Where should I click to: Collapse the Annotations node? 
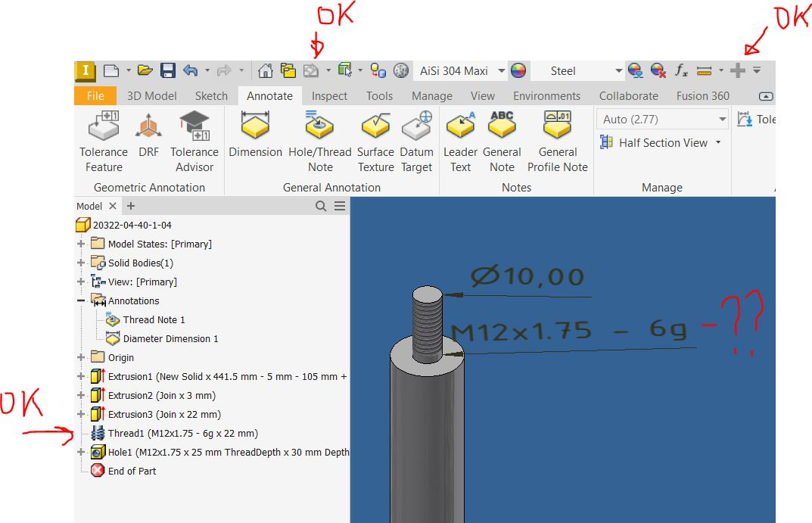[81, 300]
